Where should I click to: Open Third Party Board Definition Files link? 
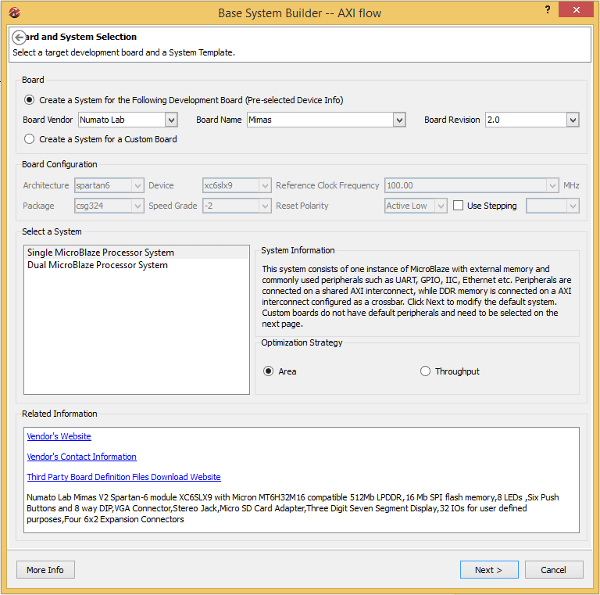(124, 477)
